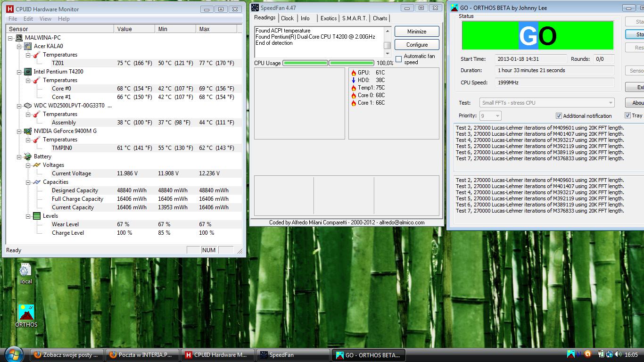Image resolution: width=644 pixels, height=362 pixels.
Task: Click the network connection tray icon
Action: (x=609, y=354)
